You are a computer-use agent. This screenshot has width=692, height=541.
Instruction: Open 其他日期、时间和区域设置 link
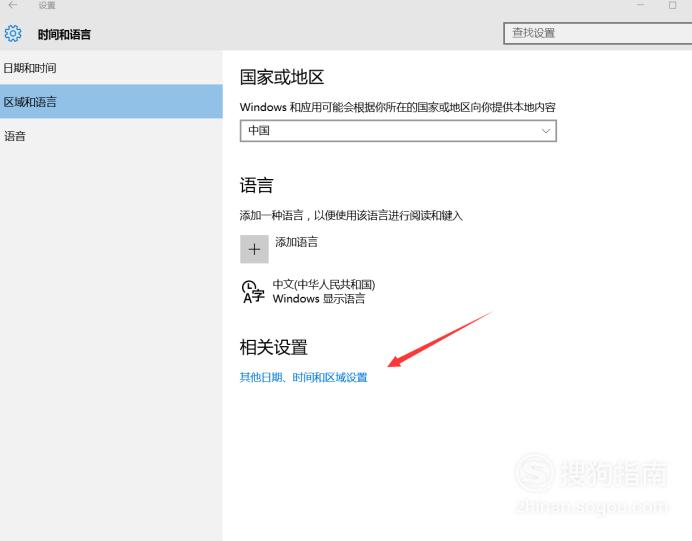pos(304,377)
